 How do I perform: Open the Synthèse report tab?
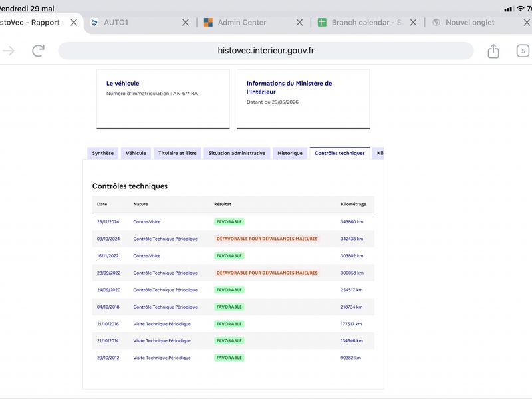pyautogui.click(x=103, y=153)
